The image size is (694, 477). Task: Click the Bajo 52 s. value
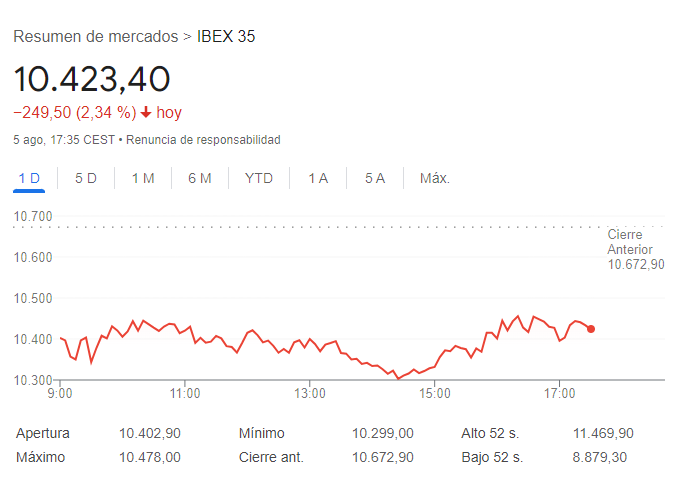602,457
